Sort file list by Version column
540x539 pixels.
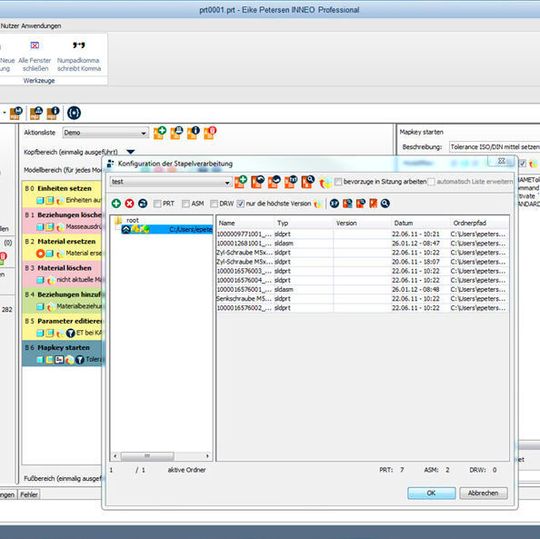coord(362,223)
